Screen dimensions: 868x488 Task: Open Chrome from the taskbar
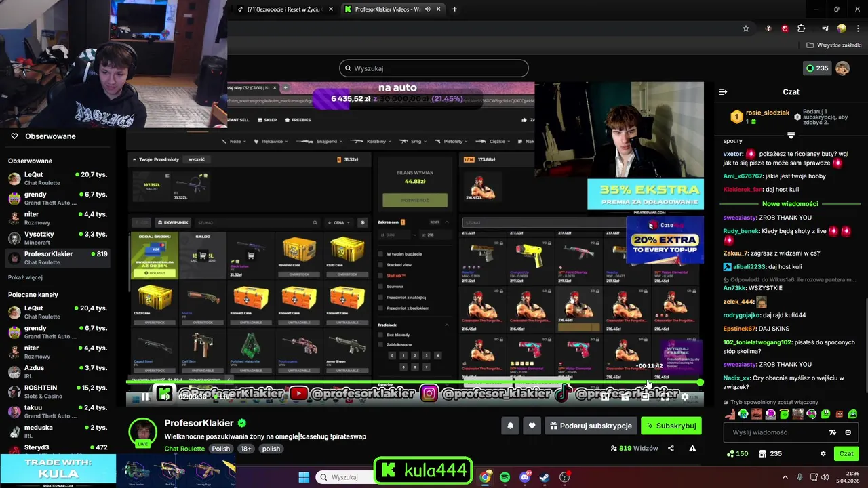[485, 477]
